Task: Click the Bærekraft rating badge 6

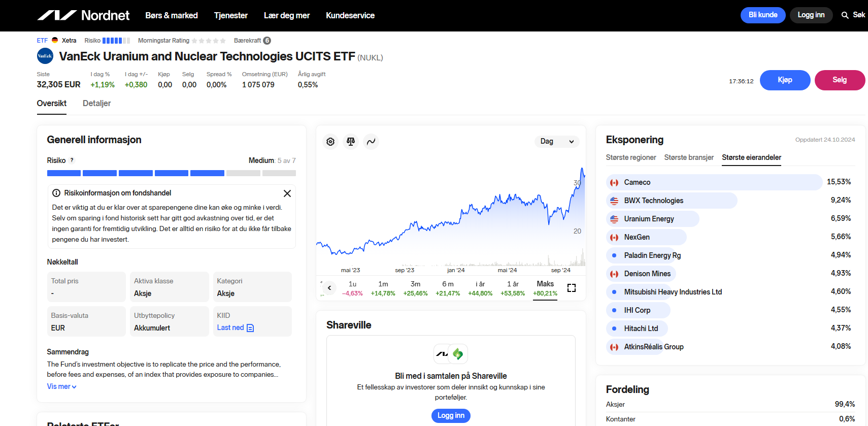Action: (x=267, y=41)
